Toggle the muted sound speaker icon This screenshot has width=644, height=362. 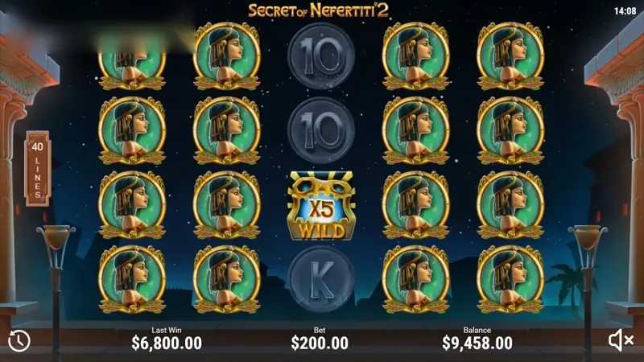621,340
